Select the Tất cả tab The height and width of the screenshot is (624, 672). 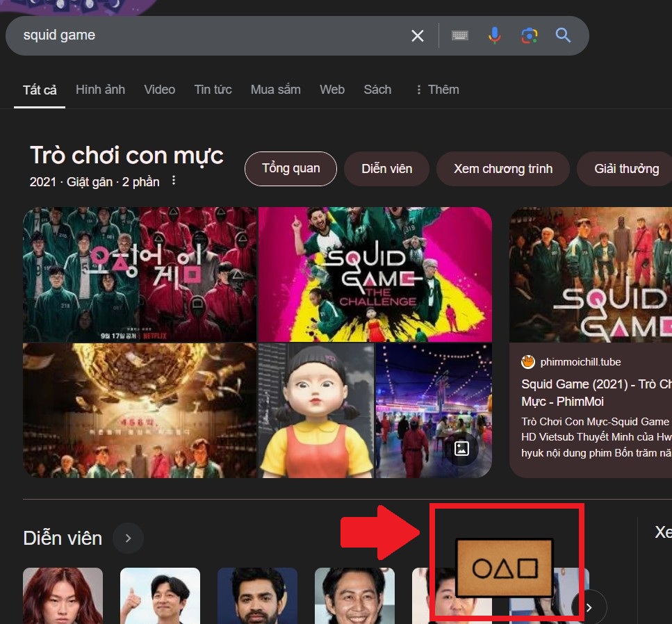pos(40,90)
